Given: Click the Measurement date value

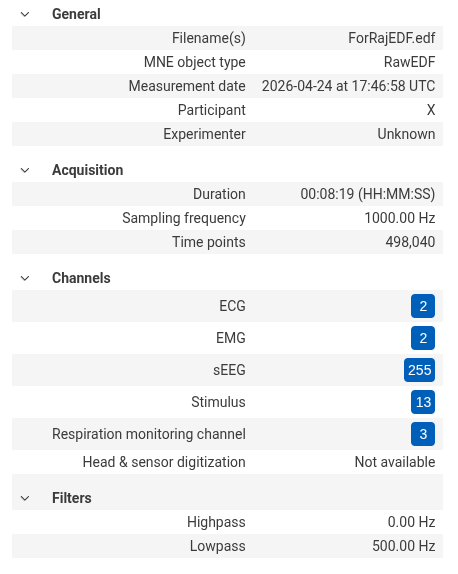Looking at the screenshot, I should 348,86.
